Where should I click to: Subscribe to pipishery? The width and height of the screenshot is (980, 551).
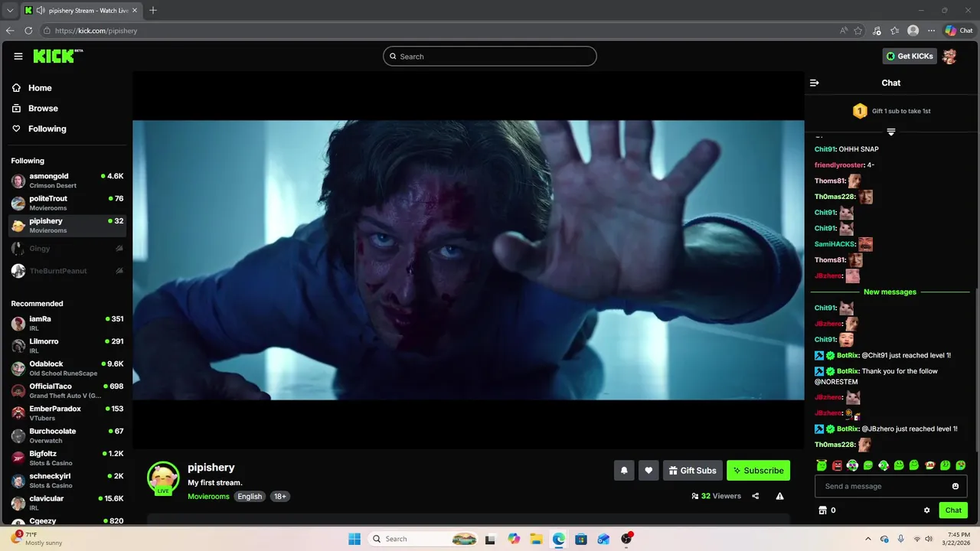coord(758,471)
